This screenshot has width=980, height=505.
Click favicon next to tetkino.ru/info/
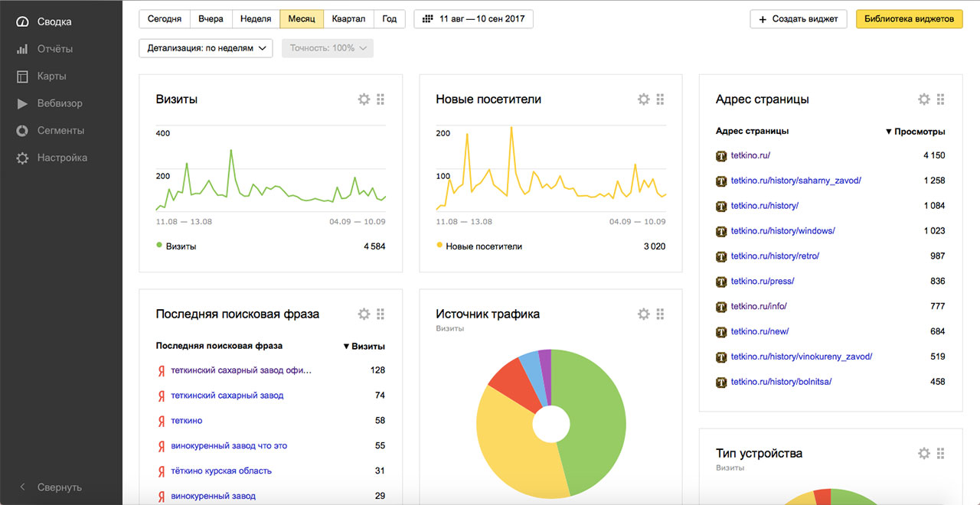pos(720,307)
